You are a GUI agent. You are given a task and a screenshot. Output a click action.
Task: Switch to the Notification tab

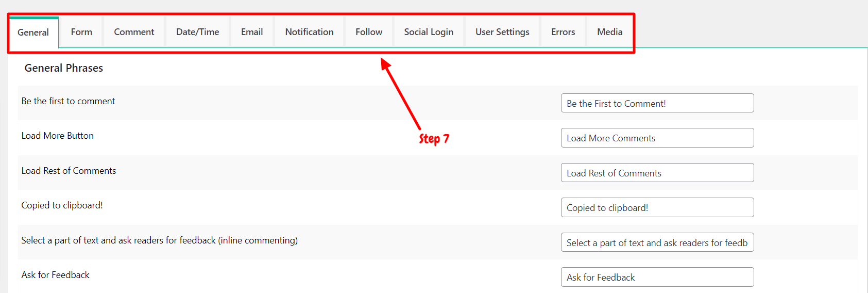click(309, 32)
